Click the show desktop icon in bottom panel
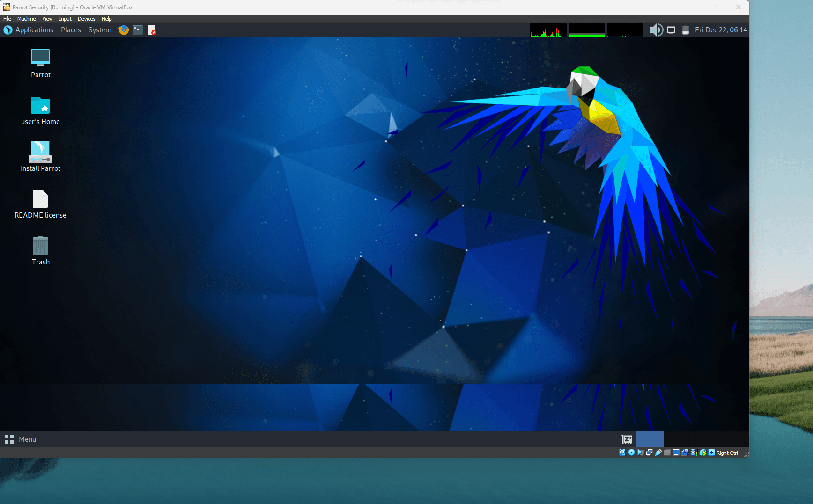This screenshot has height=504, width=813. point(627,439)
